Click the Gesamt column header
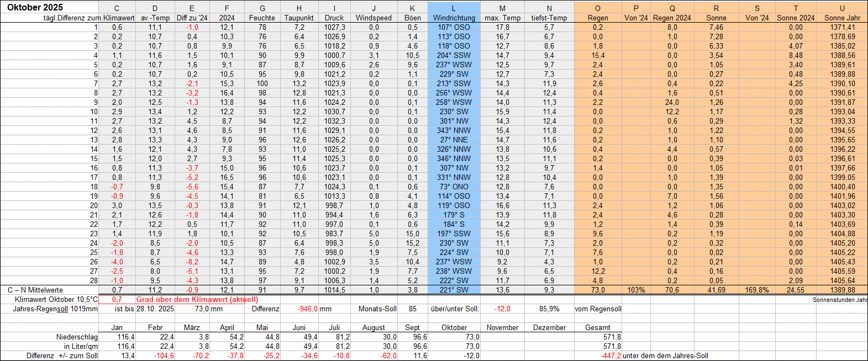Image resolution: width=868 pixels, height=361 pixels. [598, 327]
